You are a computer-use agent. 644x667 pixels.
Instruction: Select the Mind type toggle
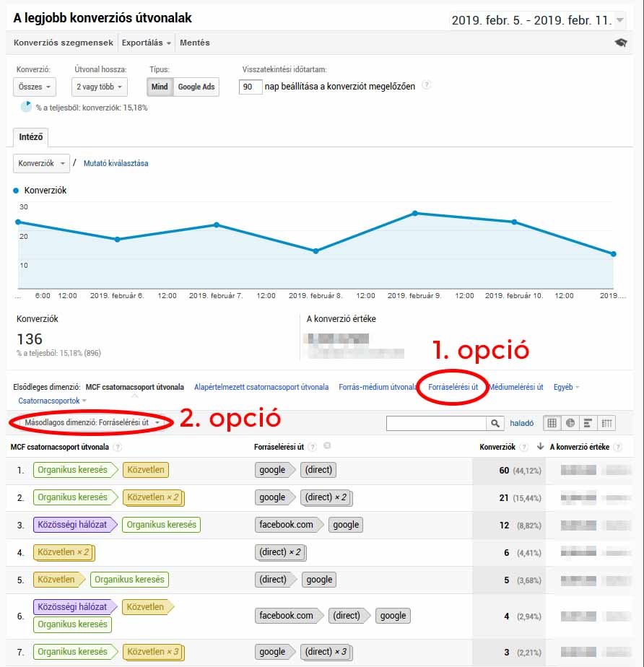(160, 87)
